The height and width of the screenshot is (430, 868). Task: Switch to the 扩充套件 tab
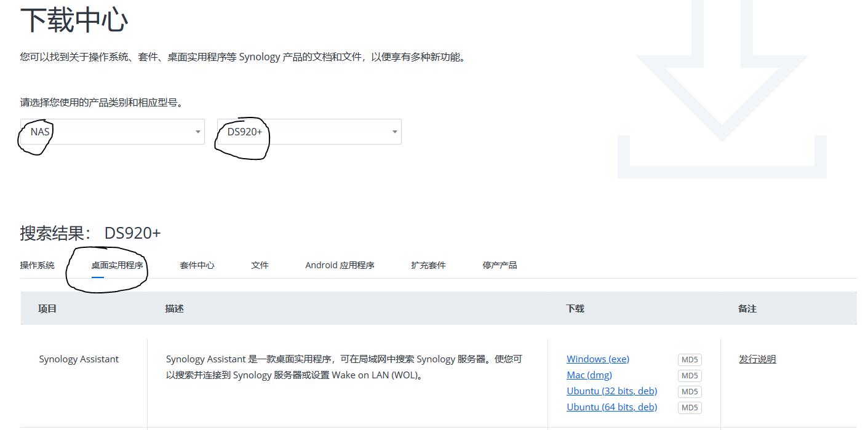point(427,265)
